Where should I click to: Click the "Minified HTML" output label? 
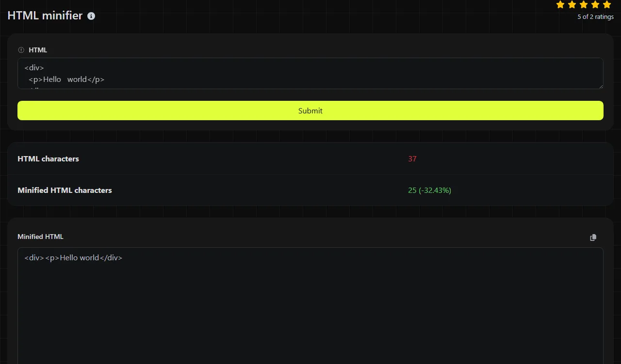40,237
